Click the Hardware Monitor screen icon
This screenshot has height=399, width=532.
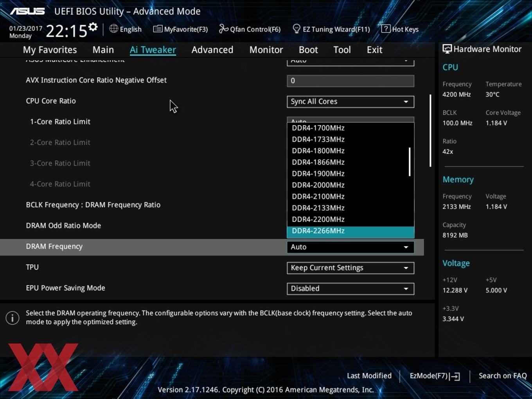pos(447,49)
